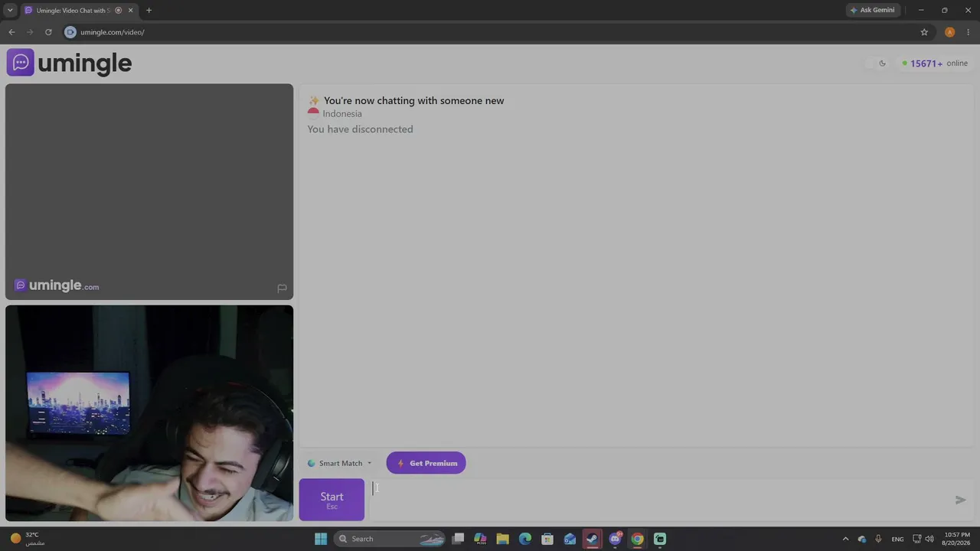This screenshot has width=980, height=551.
Task: Click your own webcam preview
Action: (x=149, y=413)
